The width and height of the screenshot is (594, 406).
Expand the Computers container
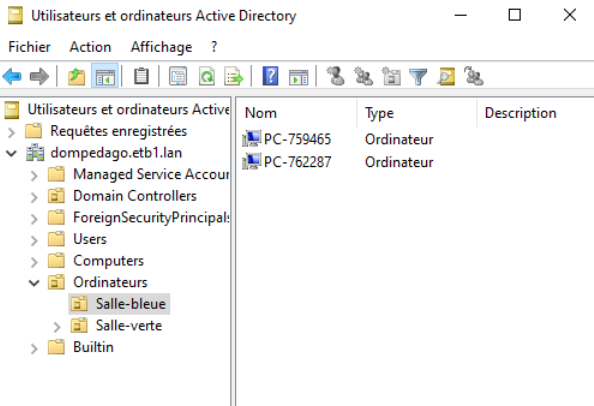tap(34, 262)
